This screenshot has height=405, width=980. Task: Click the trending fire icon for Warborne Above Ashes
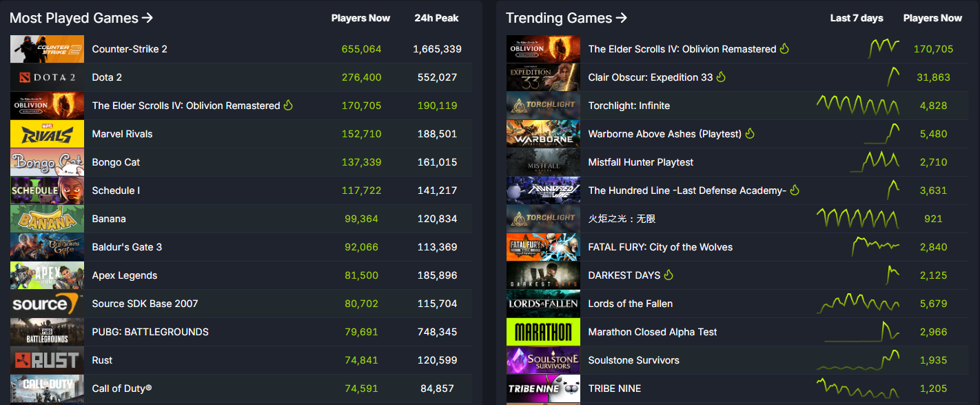point(750,133)
